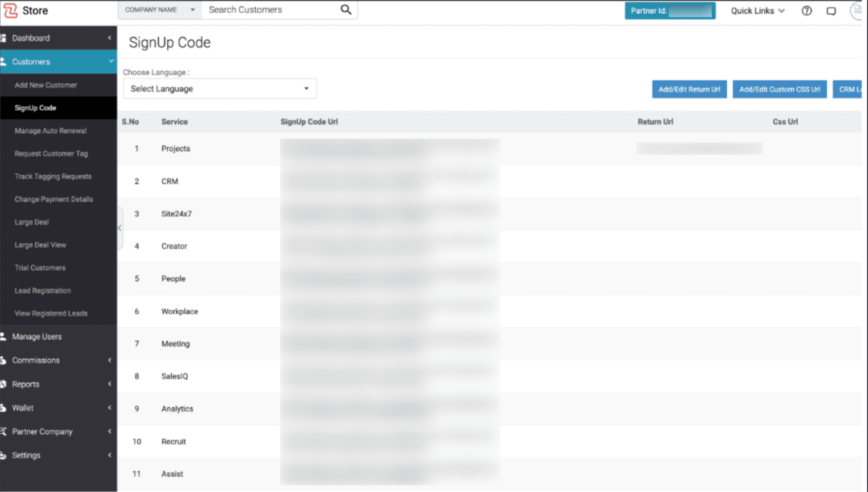The height and width of the screenshot is (492, 868).
Task: Click the Site24x7 service cell
Action: pyautogui.click(x=176, y=214)
